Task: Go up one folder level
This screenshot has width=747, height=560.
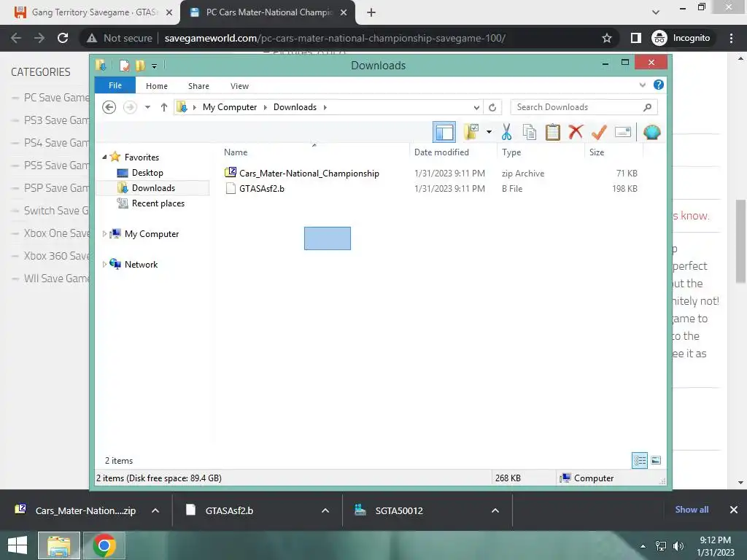Action: click(164, 107)
